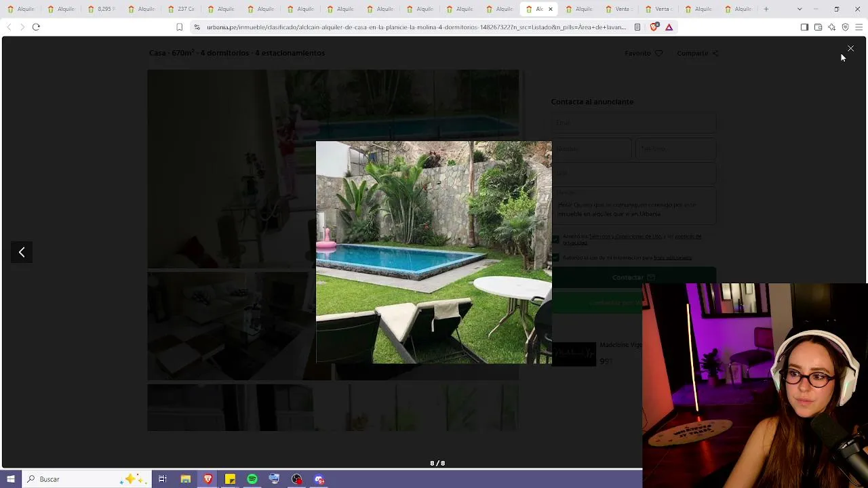Toggle the 'fines adicionales' authorization checkbox
This screenshot has width=868, height=488.
click(x=555, y=258)
